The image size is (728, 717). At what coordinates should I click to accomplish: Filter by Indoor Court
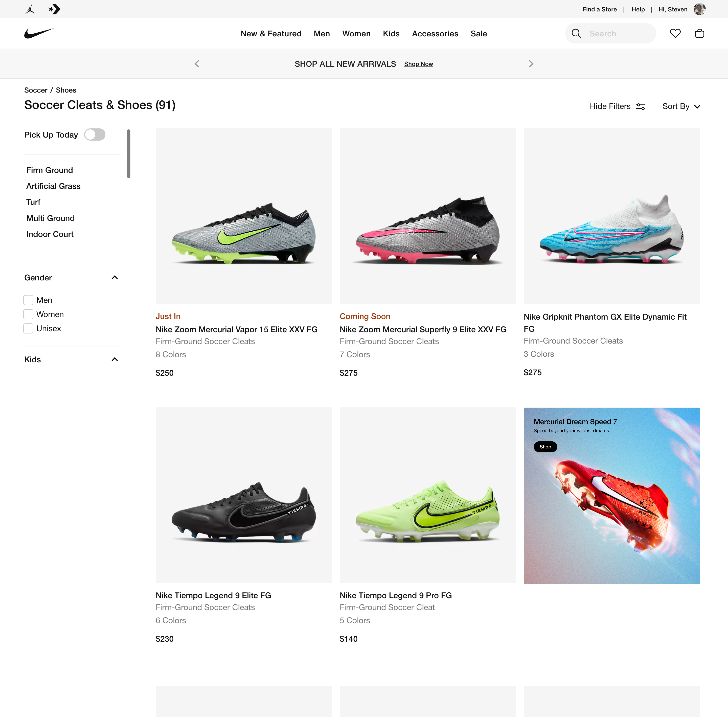(x=50, y=234)
